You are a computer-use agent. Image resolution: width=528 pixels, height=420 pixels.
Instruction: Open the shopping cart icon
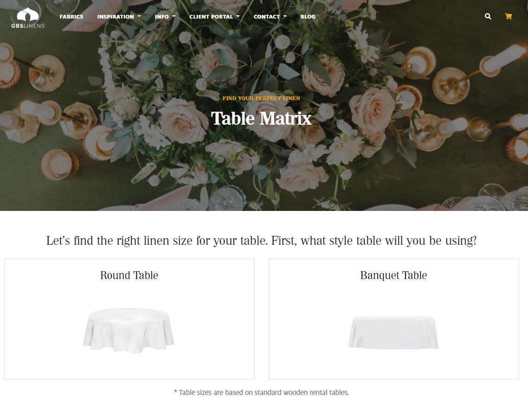509,16
